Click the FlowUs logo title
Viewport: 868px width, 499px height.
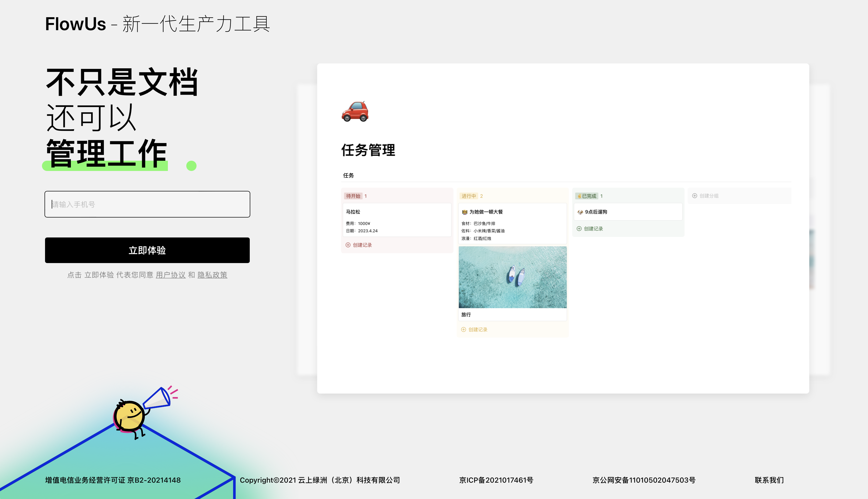[76, 24]
